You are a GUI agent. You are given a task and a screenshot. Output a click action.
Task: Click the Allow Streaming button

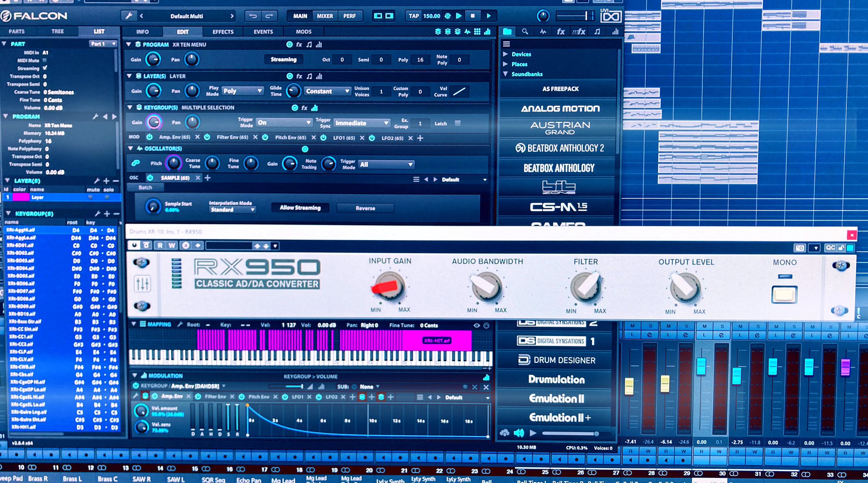tap(300, 208)
